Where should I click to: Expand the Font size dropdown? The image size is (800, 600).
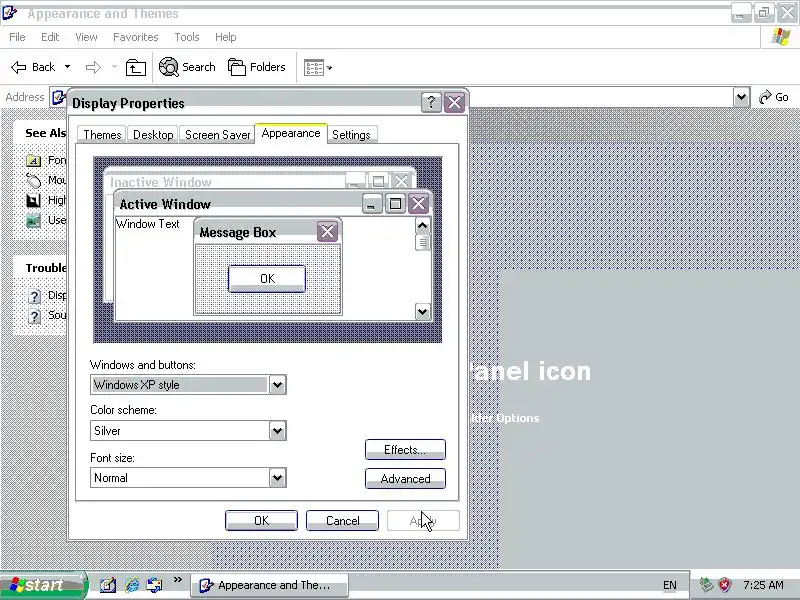click(278, 478)
